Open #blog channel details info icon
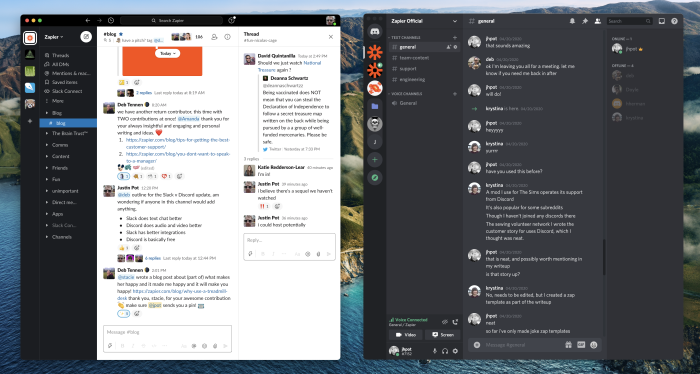Viewport: 700px width, 374px height. click(x=227, y=37)
